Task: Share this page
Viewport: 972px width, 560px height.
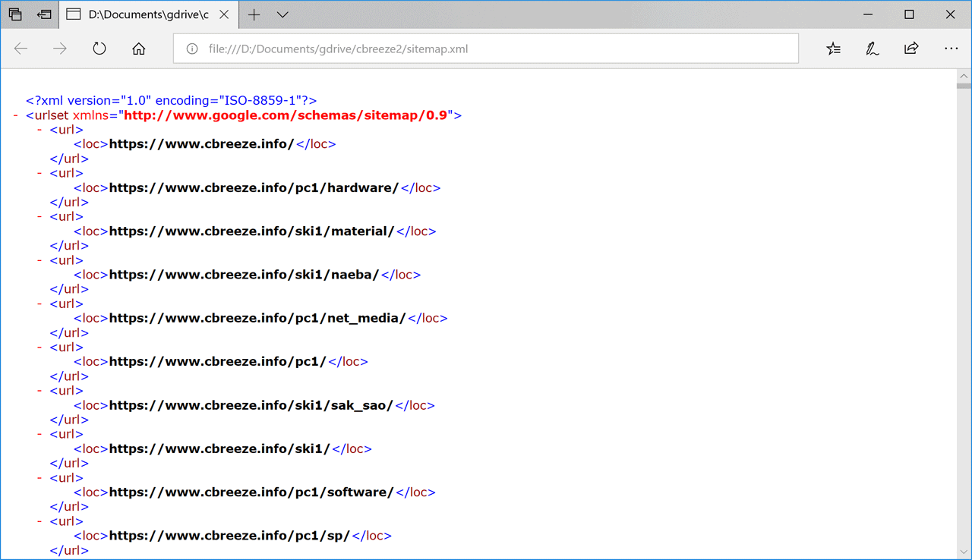Action: [x=911, y=49]
